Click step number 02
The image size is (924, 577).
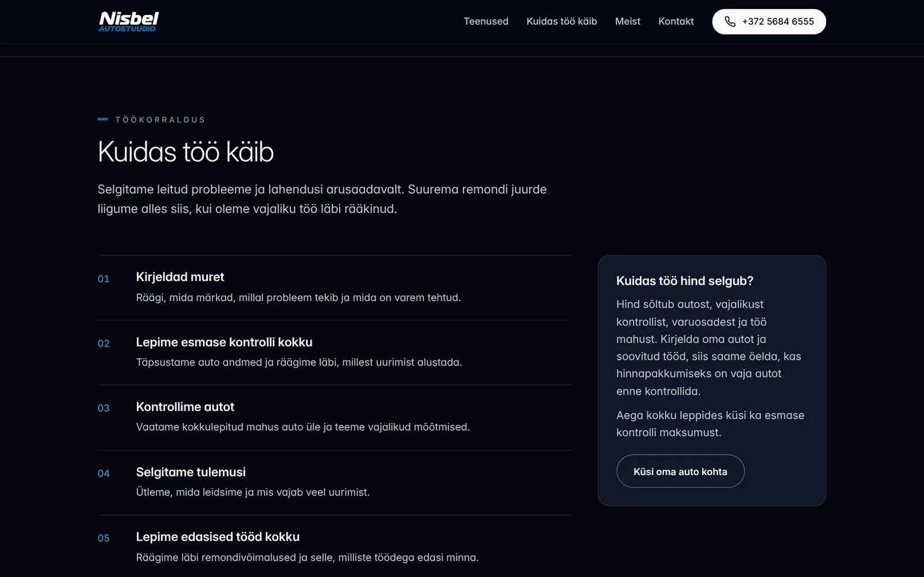103,344
